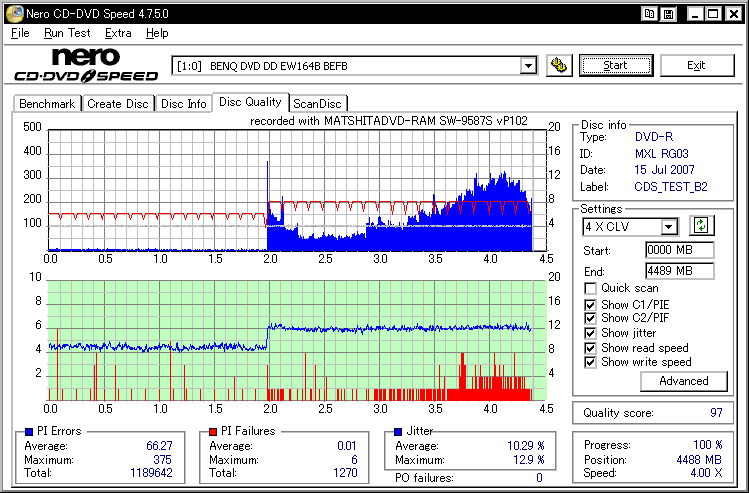Select the Disc Quality tab
The width and height of the screenshot is (749, 493).
pos(250,102)
